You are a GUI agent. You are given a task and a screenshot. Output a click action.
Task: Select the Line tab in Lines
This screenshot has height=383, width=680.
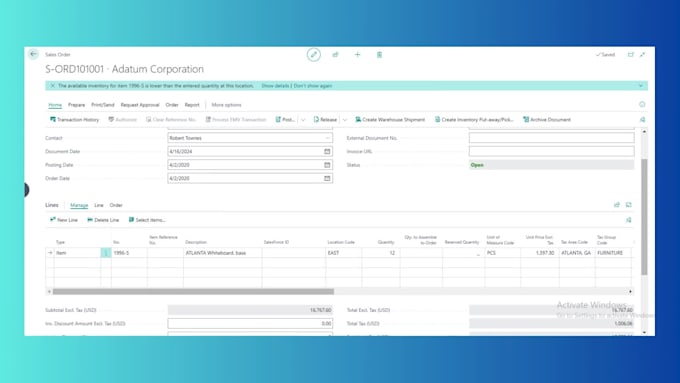[99, 205]
